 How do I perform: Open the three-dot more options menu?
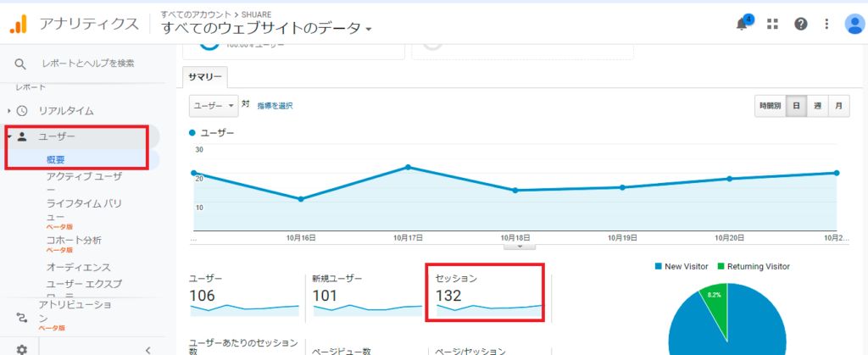coord(827,24)
